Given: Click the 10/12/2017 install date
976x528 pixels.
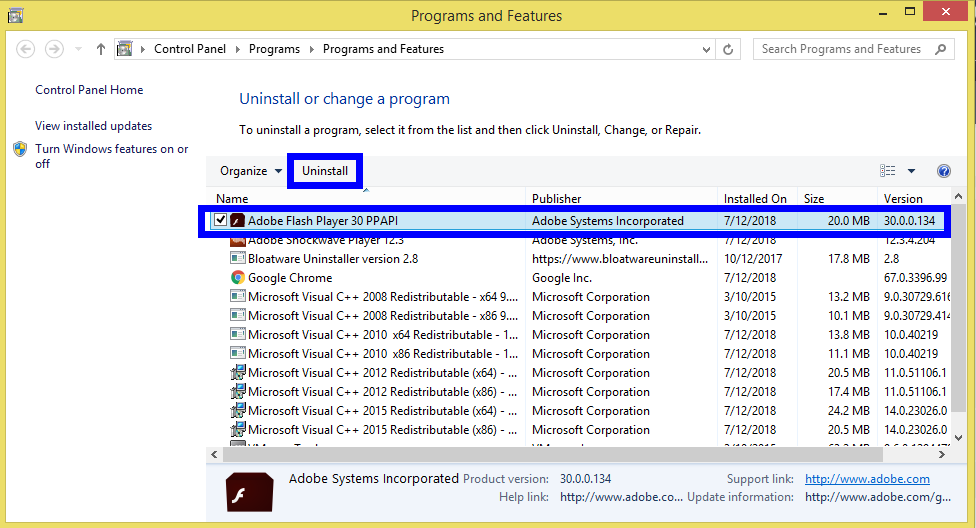Looking at the screenshot, I should tap(753, 258).
